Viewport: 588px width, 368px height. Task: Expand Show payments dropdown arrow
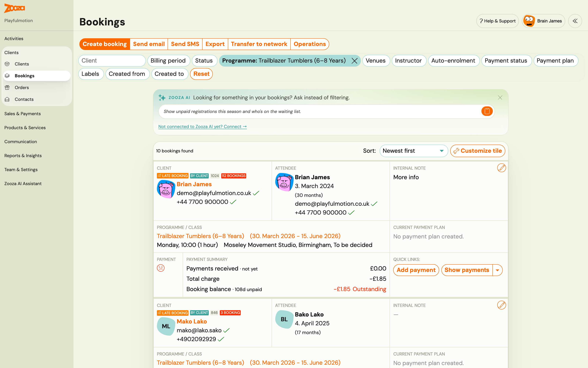click(497, 270)
